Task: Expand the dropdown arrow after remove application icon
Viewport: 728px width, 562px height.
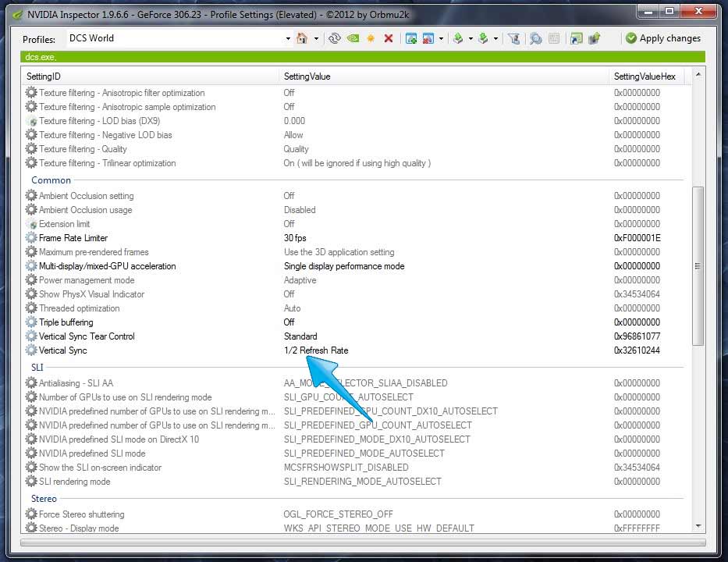Action: tap(441, 38)
